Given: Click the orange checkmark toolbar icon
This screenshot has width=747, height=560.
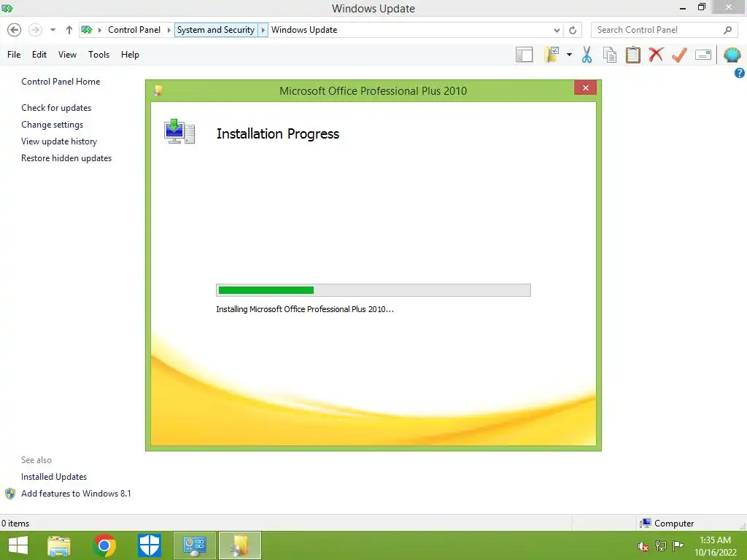Looking at the screenshot, I should [x=679, y=55].
